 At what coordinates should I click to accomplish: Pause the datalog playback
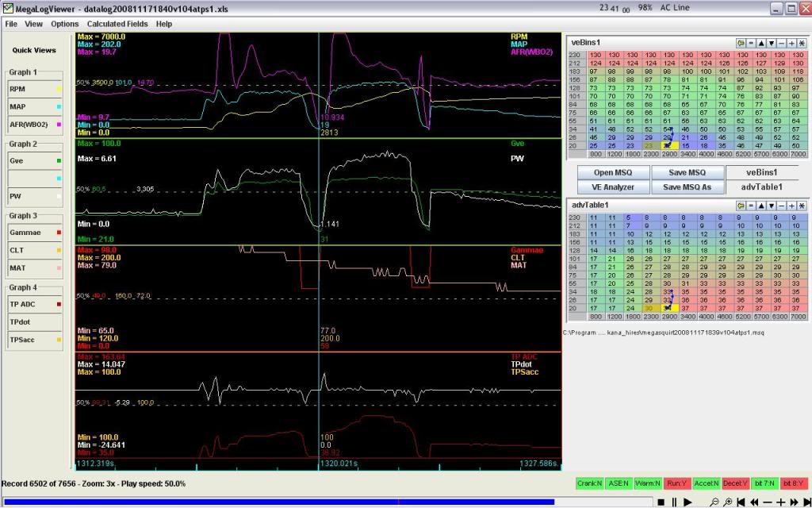675,501
